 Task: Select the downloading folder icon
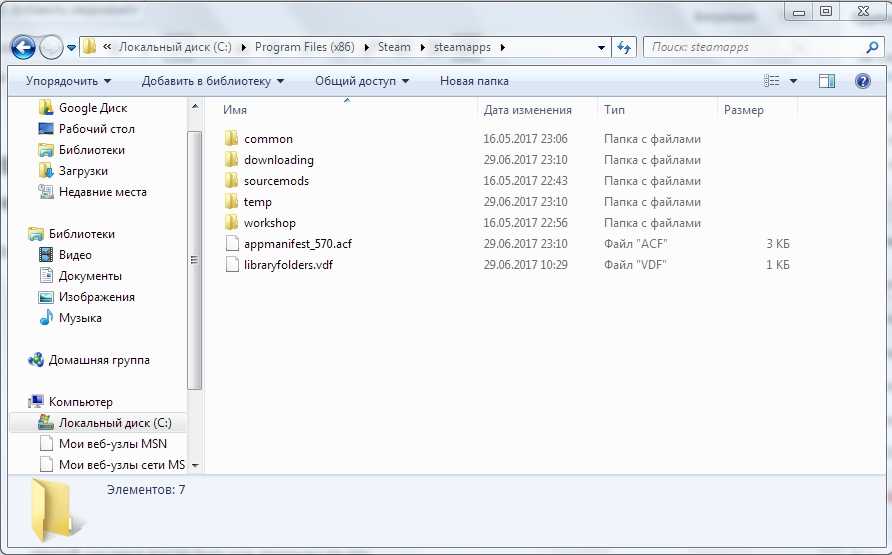pyautogui.click(x=232, y=160)
